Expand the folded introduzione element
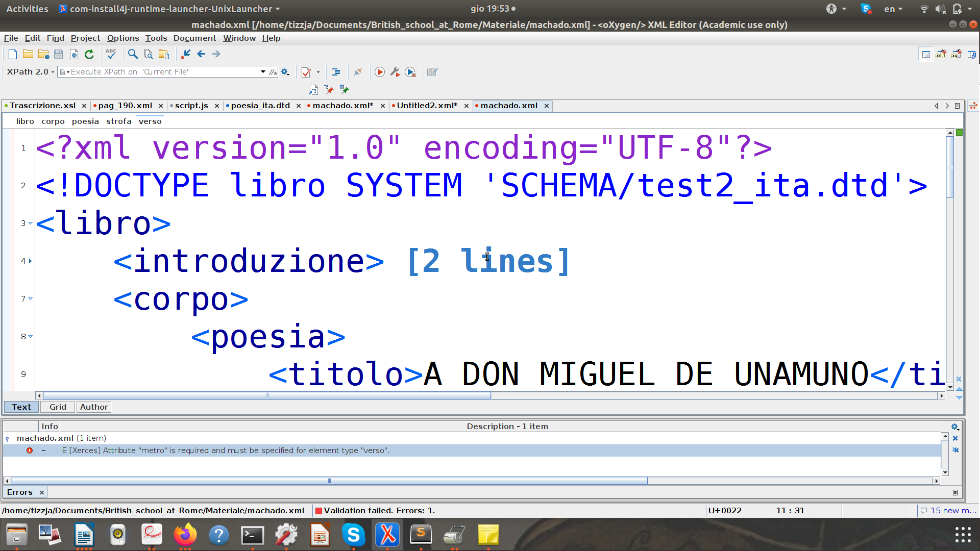The height and width of the screenshot is (551, 980). point(30,261)
